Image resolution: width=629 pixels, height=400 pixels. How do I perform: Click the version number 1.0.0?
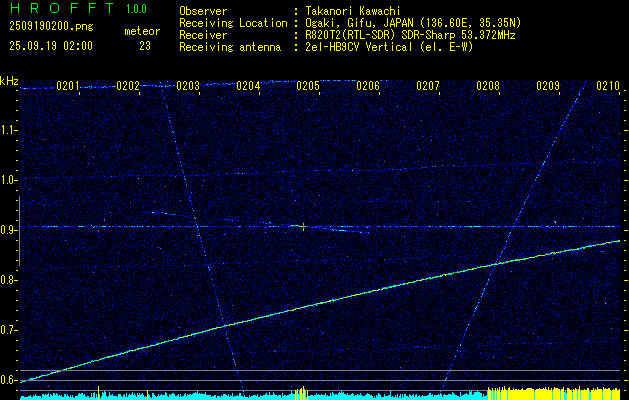[x=136, y=8]
